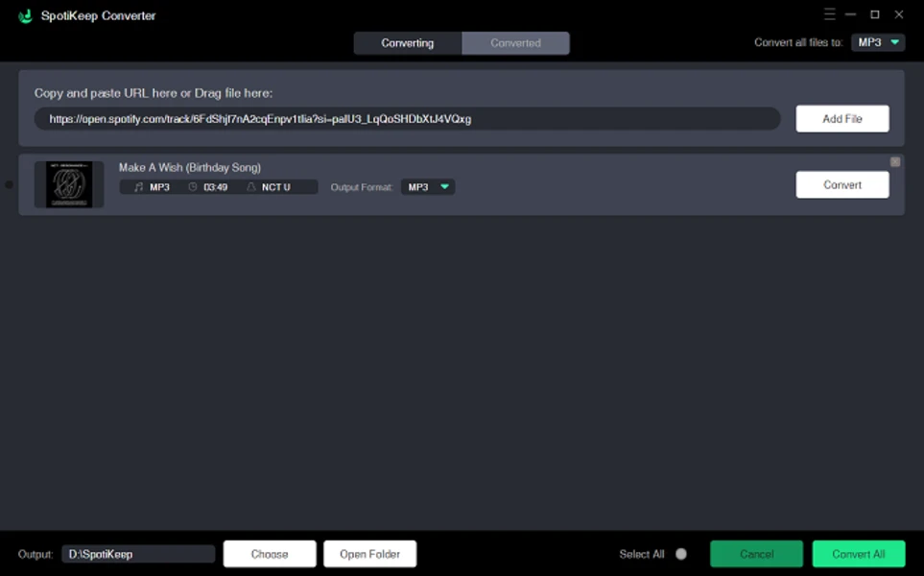Image resolution: width=924 pixels, height=576 pixels.
Task: Switch to the Converting tab
Action: (x=407, y=43)
